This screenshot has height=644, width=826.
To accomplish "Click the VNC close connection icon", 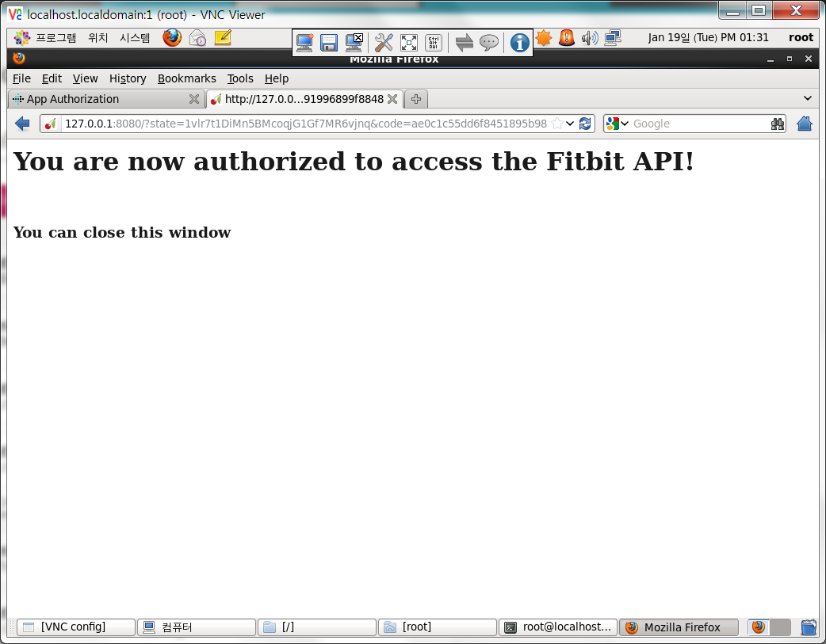I will pyautogui.click(x=354, y=43).
